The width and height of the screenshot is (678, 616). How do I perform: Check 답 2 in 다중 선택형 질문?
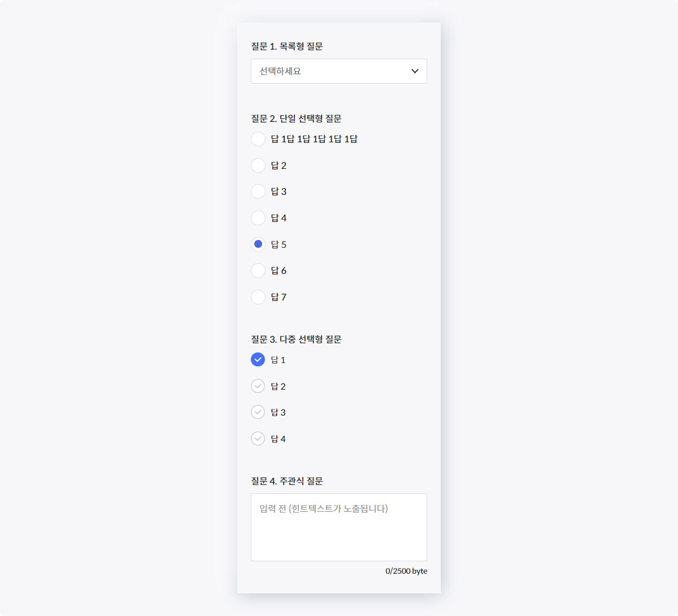tap(258, 386)
